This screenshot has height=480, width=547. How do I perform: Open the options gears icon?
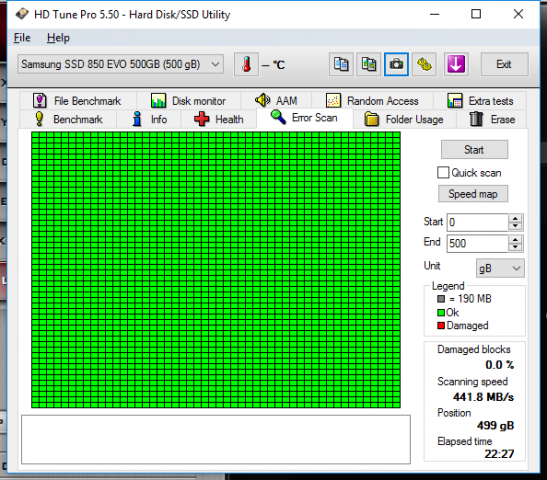[x=424, y=64]
